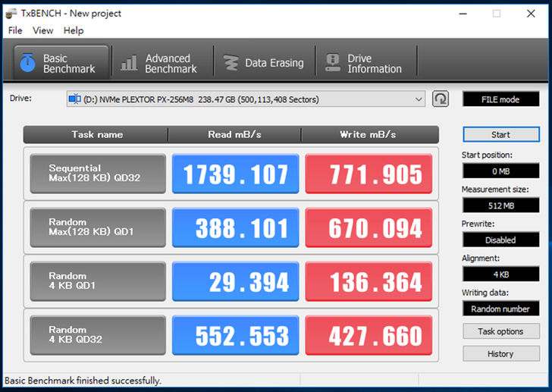Viewport: 552px width, 392px height.
Task: Click the Basic Benchmark stopwatch icon
Action: point(27,63)
